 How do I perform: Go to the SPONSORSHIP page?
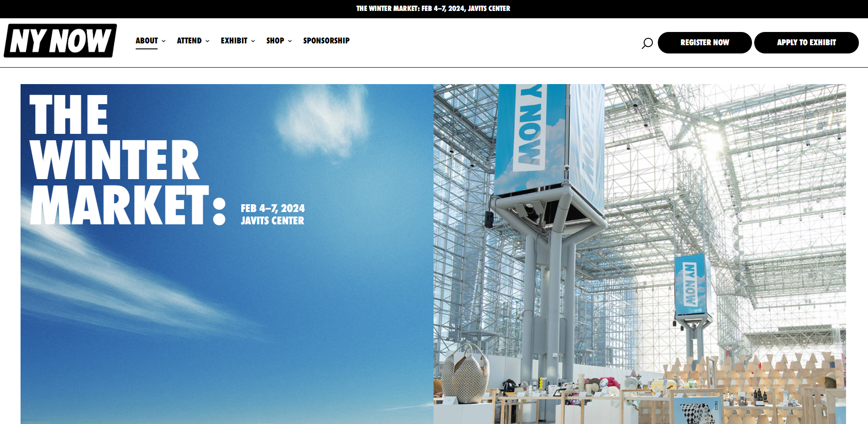(326, 41)
